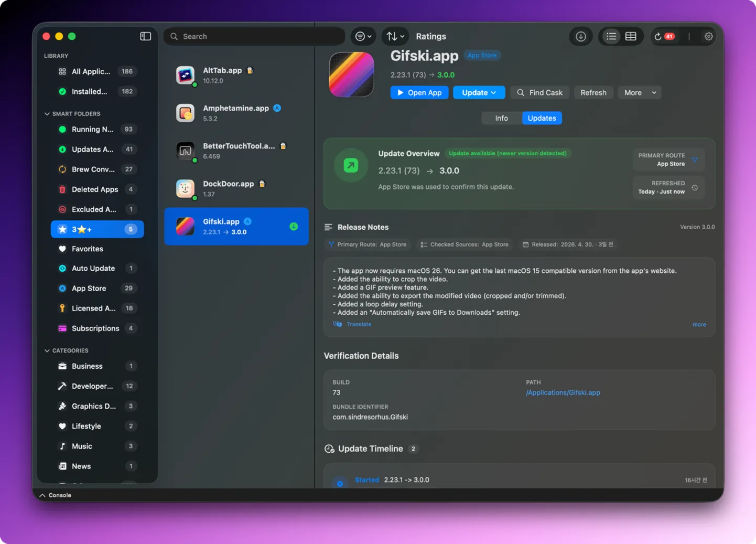Click the Primary Route App Store icon
This screenshot has height=544, width=756.
coord(695,159)
